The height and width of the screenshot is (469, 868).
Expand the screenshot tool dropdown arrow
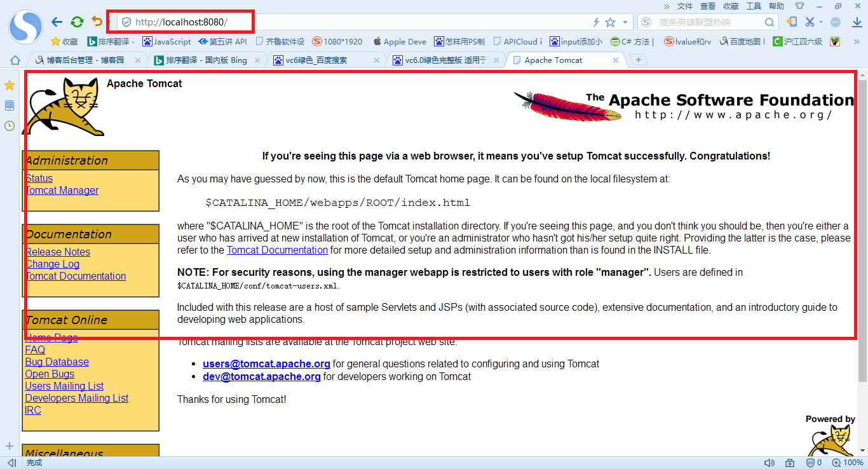click(x=821, y=22)
